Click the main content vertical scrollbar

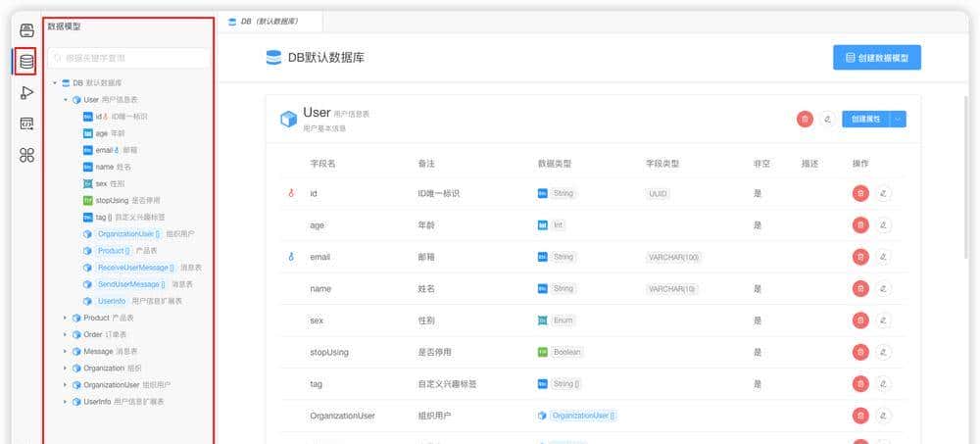tap(967, 175)
